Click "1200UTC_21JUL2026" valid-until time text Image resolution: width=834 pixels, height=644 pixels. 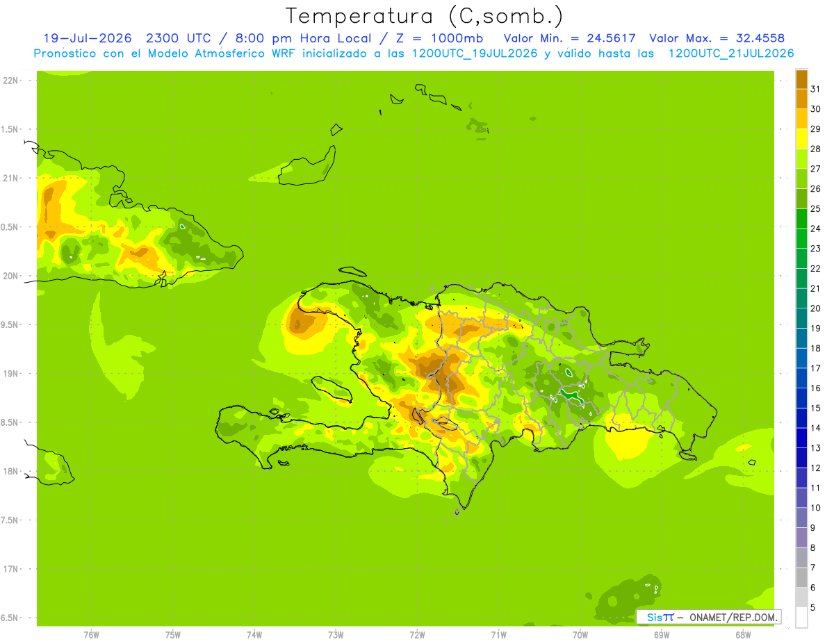tap(730, 53)
